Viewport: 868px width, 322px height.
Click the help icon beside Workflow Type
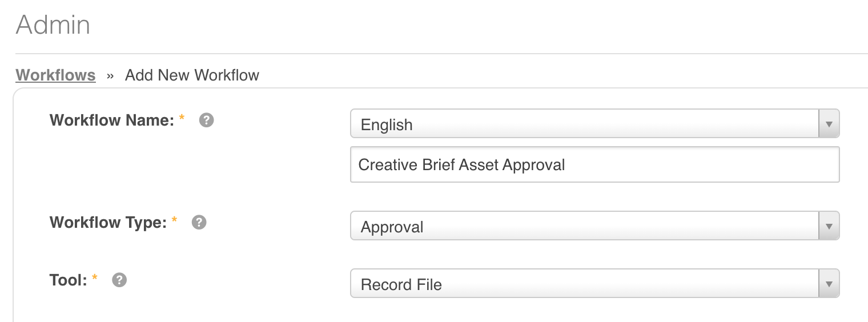tap(199, 222)
